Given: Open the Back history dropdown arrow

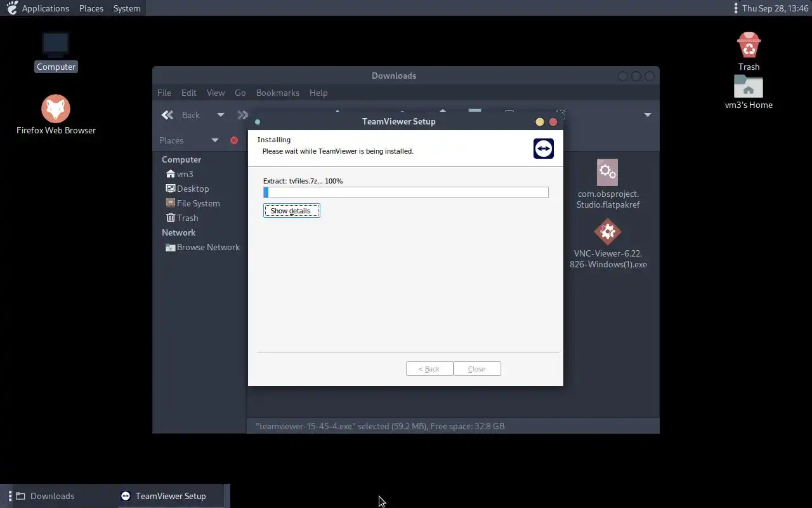Looking at the screenshot, I should [x=221, y=115].
